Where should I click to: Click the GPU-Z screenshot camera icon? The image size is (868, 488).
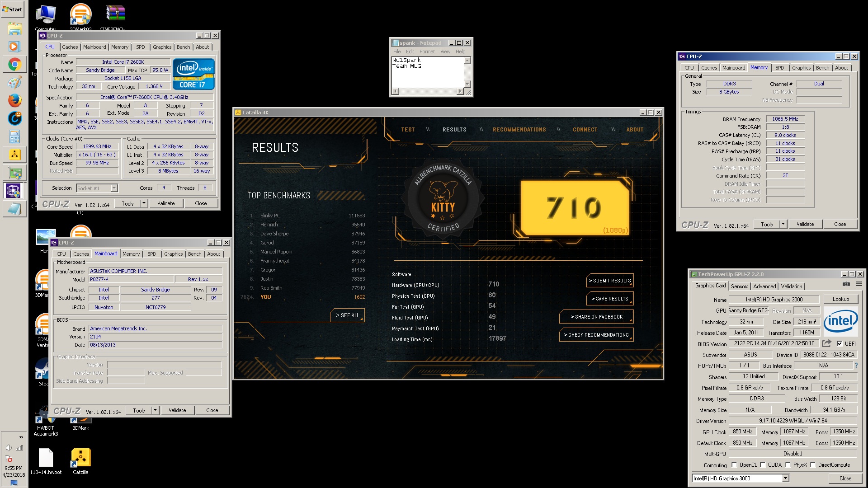(x=846, y=284)
